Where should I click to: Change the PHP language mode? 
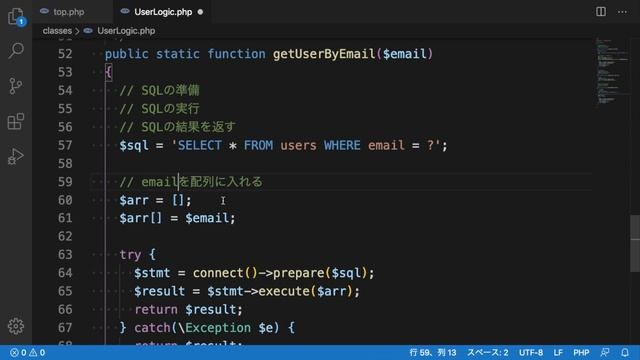click(x=581, y=352)
